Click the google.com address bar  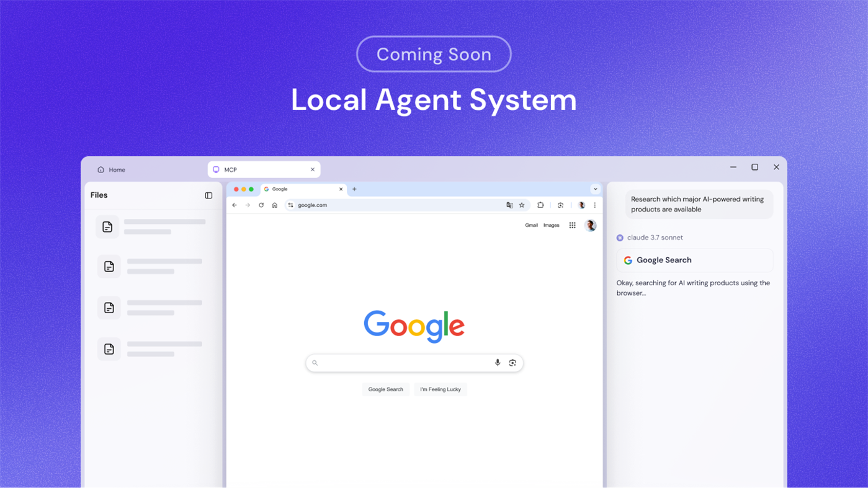coord(406,205)
